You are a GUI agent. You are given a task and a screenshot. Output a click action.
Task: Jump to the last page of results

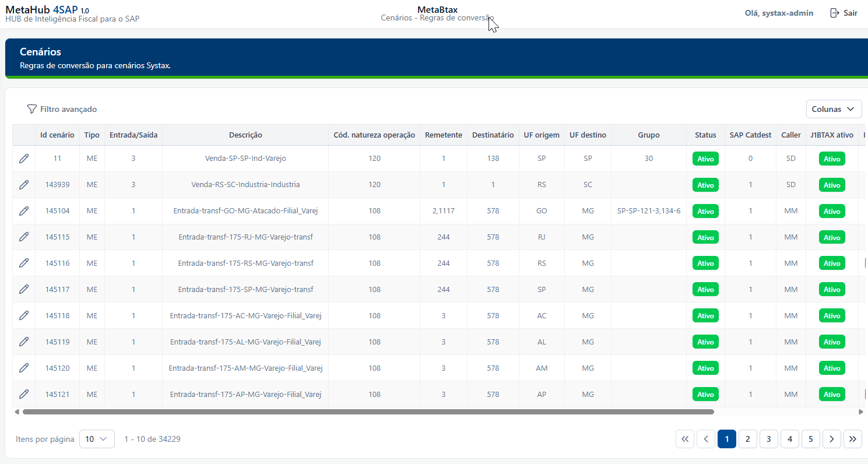pos(853,439)
